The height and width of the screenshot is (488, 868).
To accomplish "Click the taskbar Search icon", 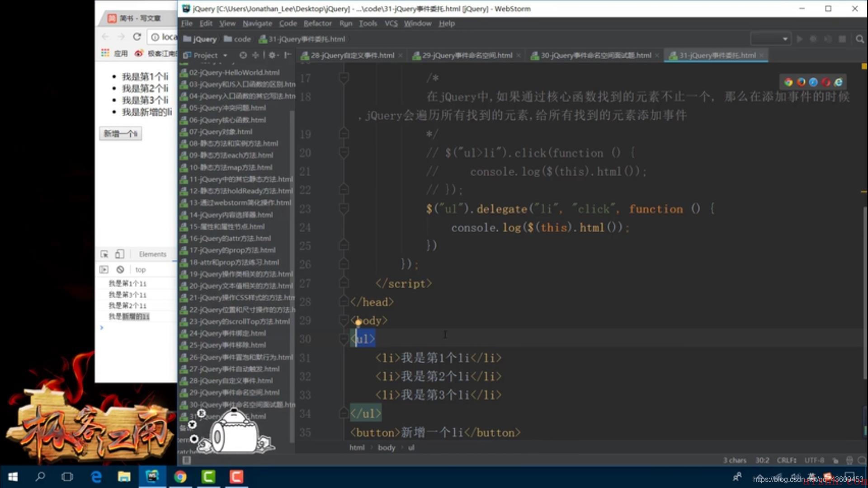I will pos(40,477).
